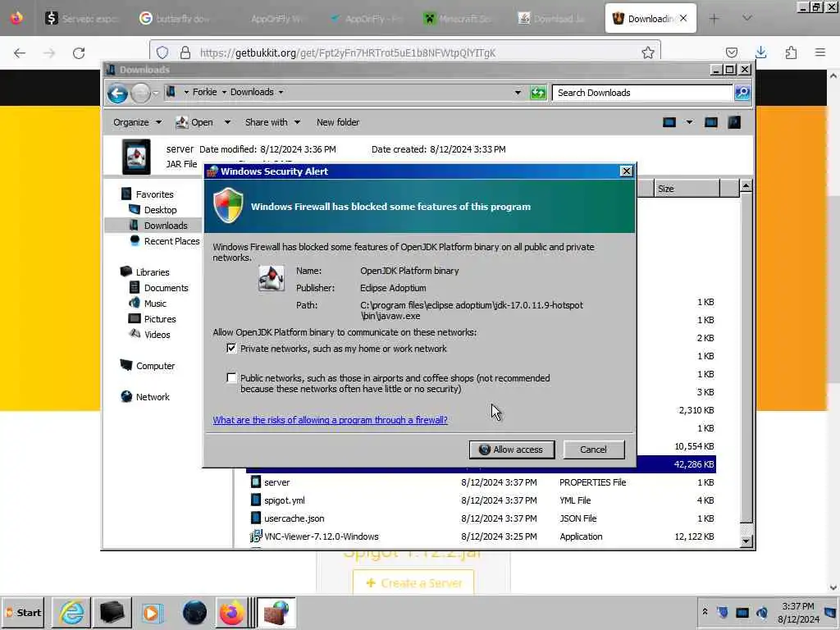Open Windows Media Player taskbar icon
The image size is (840, 630).
pos(152,612)
